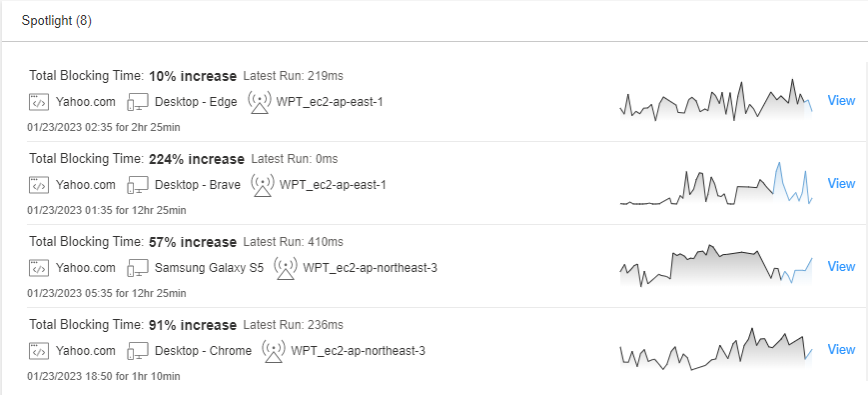Click the device icon beside Desktop - Chrome
Screen dimensions: 868x395
click(x=138, y=351)
